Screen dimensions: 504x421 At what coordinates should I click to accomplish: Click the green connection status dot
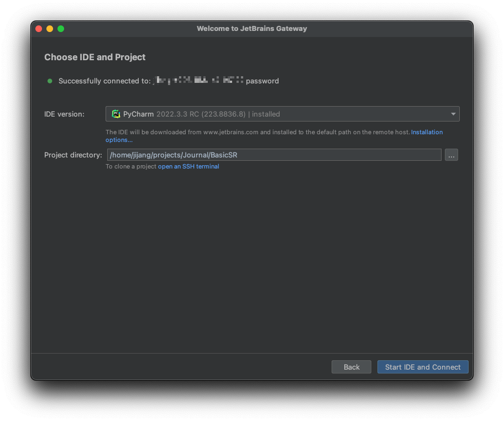point(49,81)
